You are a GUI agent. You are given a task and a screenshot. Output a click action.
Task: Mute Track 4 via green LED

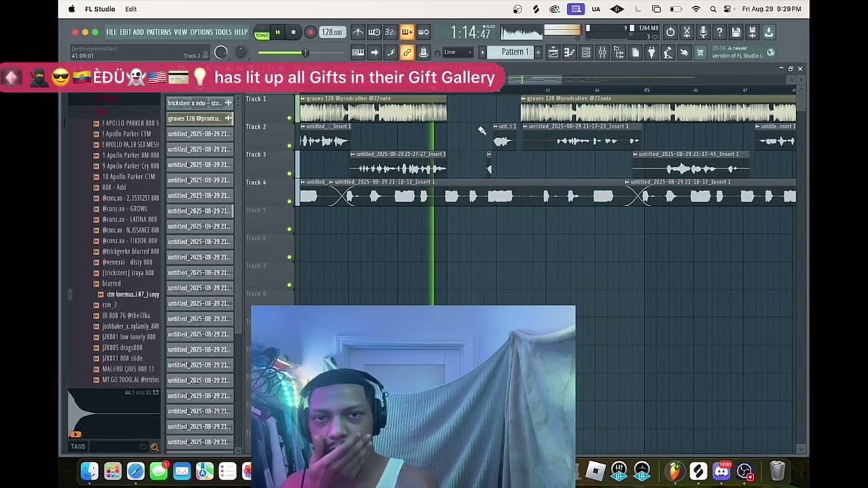[290, 201]
